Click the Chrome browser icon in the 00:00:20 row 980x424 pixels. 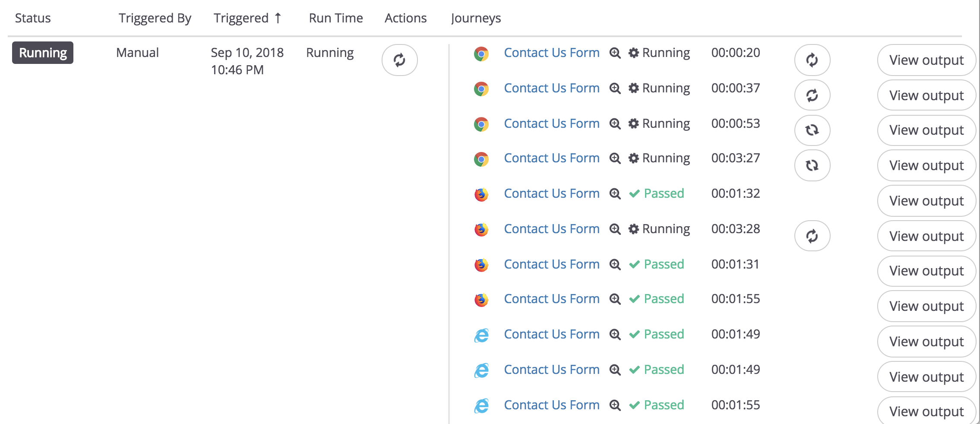tap(481, 54)
